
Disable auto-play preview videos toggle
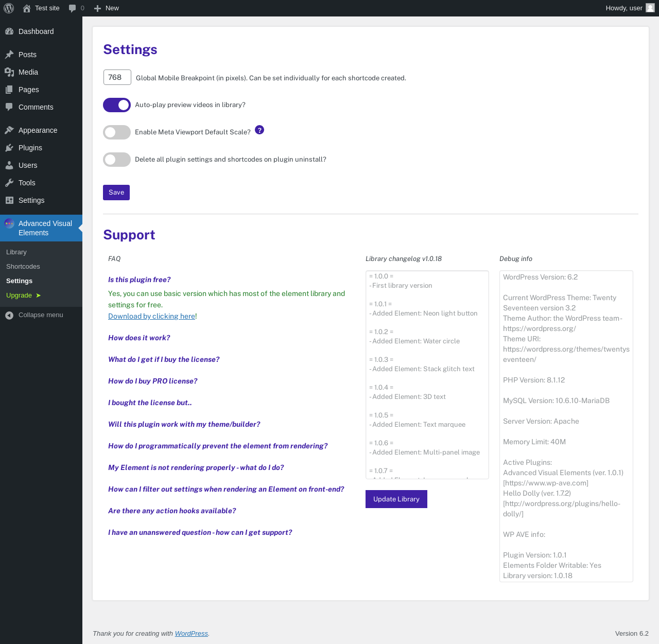[x=117, y=105]
